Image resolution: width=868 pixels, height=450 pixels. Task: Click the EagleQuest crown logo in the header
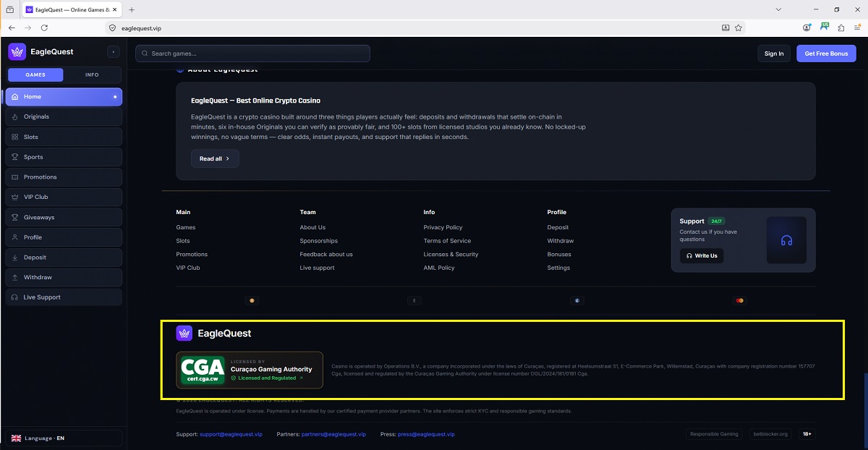(x=17, y=52)
